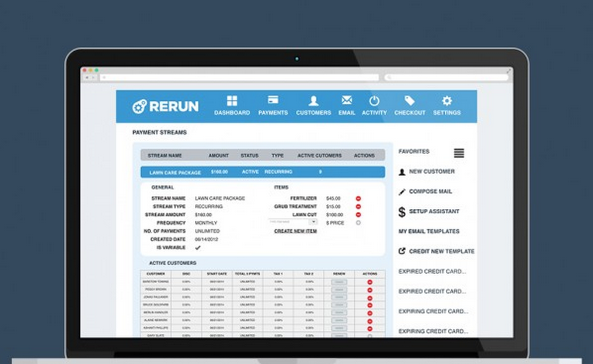
Task: Open the Dashboard section
Action: click(x=232, y=105)
